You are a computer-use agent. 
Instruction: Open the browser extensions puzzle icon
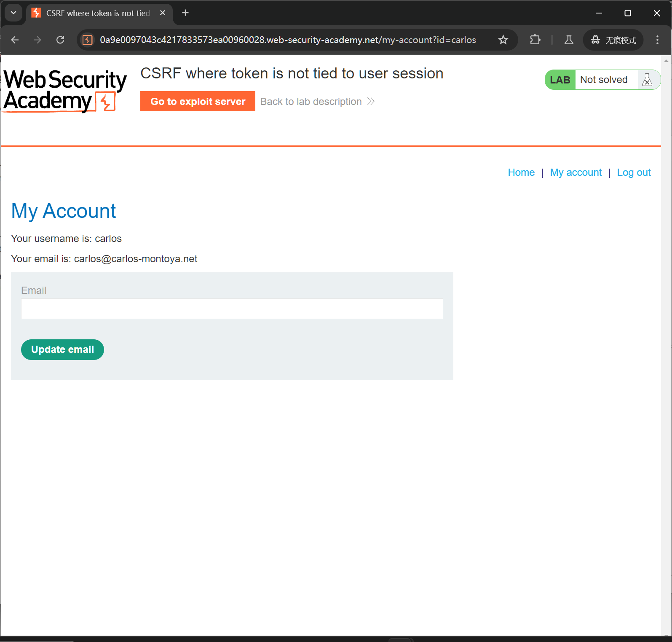click(x=535, y=40)
